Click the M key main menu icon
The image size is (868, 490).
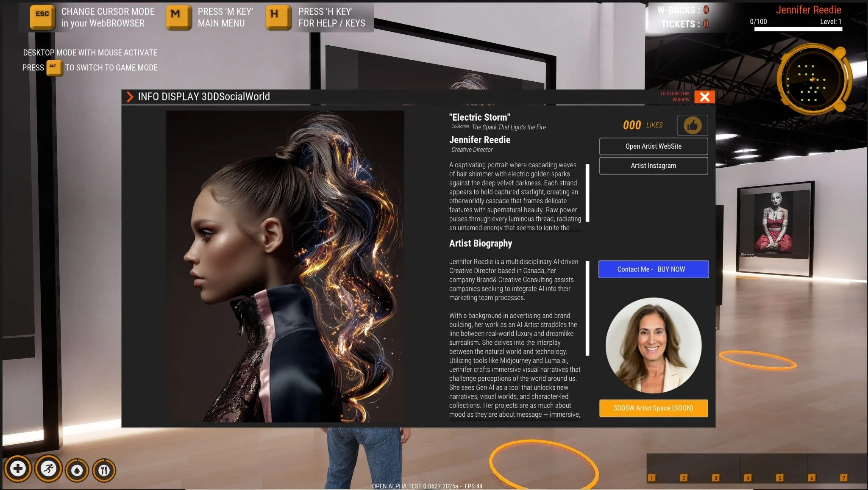pyautogui.click(x=178, y=17)
